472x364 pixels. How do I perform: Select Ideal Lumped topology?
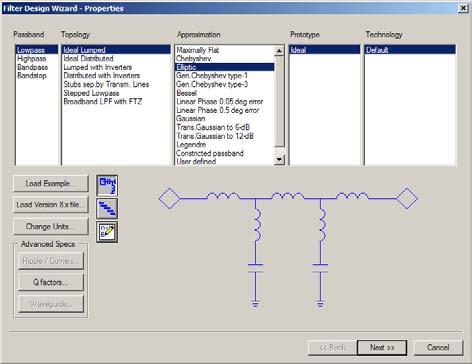[x=116, y=50]
